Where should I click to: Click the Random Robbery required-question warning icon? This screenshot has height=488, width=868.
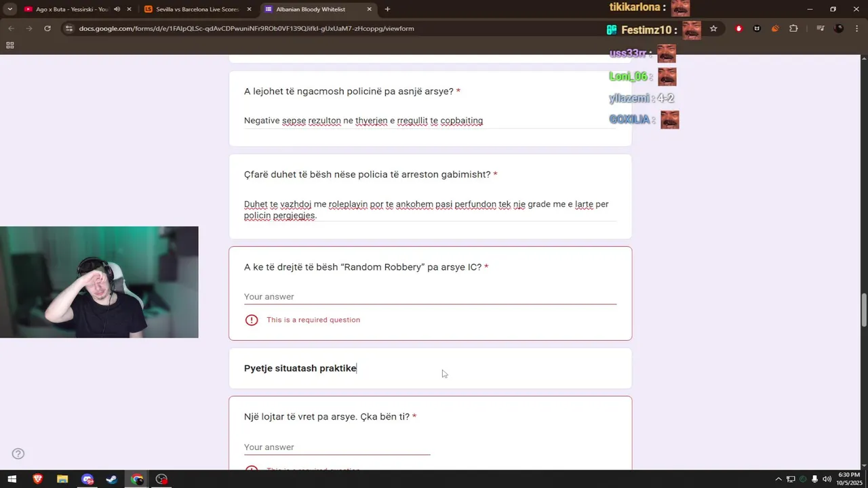(x=252, y=320)
